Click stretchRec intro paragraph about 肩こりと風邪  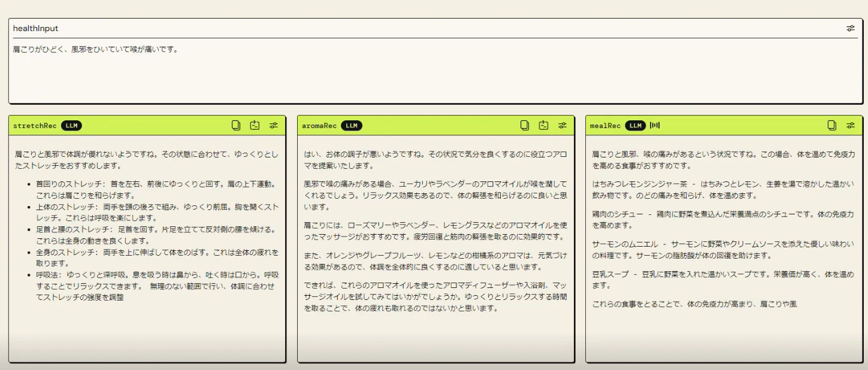pyautogui.click(x=147, y=160)
